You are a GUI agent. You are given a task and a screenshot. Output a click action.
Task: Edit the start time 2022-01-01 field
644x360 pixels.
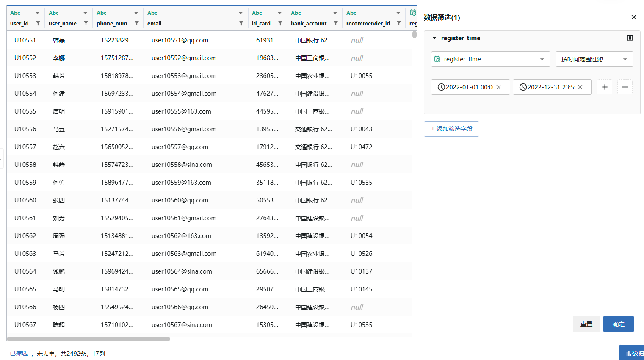(470, 87)
